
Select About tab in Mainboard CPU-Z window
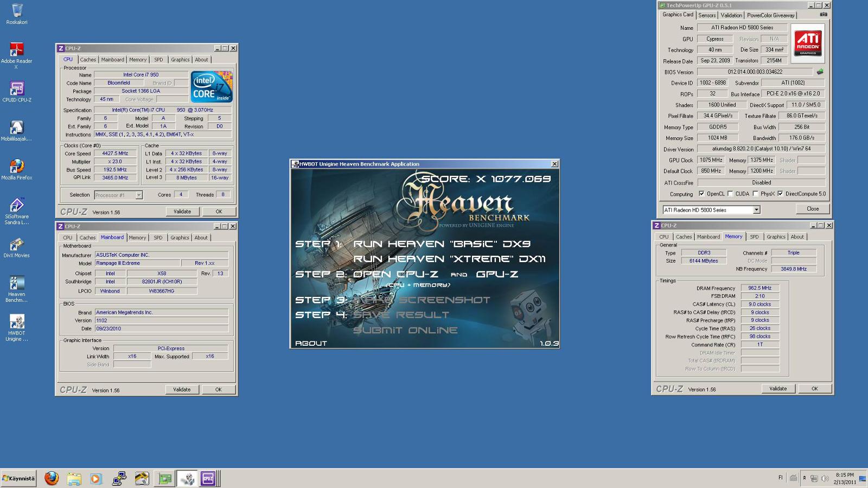[x=201, y=238]
